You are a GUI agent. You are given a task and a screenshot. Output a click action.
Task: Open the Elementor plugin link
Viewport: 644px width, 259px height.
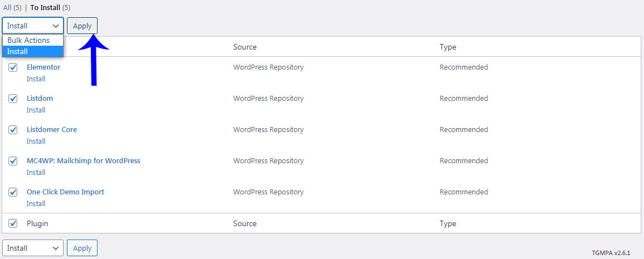[x=43, y=67]
